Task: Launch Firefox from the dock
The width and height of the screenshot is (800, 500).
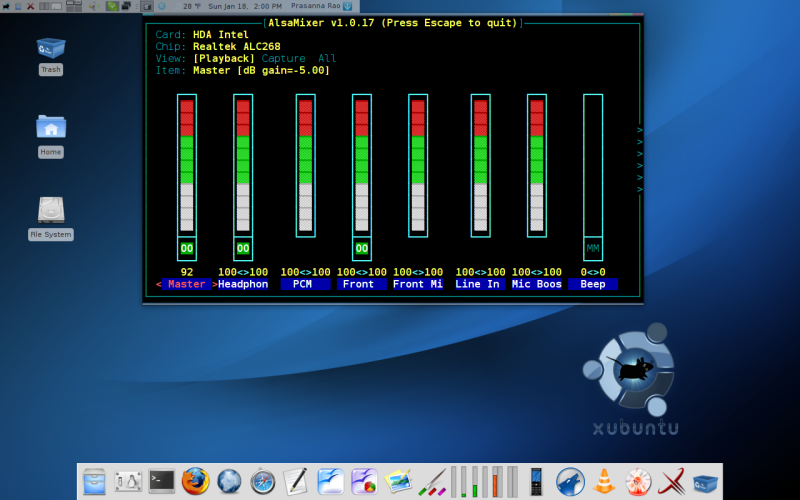Action: (195, 481)
